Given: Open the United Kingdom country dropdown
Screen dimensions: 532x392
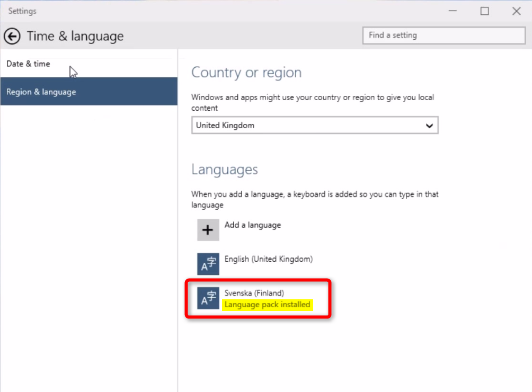Looking at the screenshot, I should tap(315, 125).
